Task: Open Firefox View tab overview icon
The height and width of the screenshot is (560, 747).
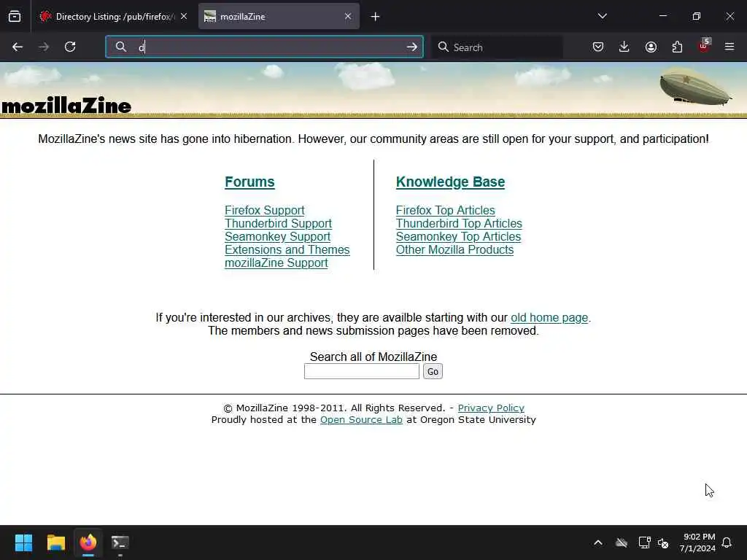Action: point(15,17)
